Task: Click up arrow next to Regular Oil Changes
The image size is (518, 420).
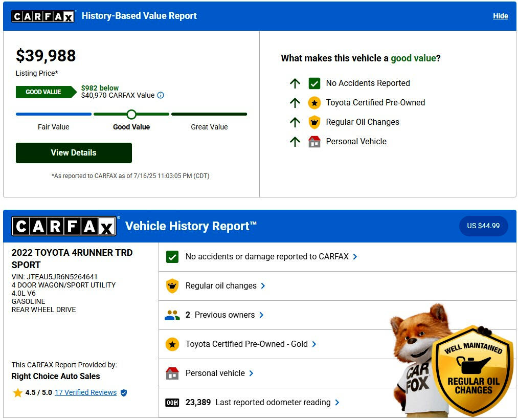Action: click(x=295, y=122)
